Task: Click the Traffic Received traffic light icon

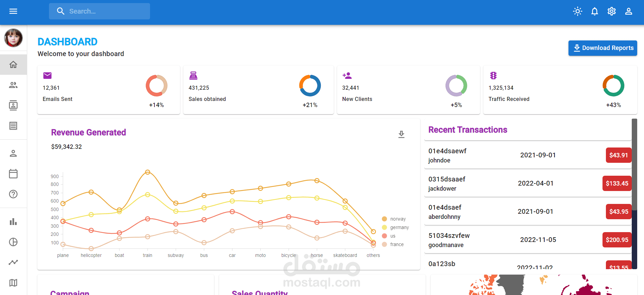Action: (x=493, y=75)
